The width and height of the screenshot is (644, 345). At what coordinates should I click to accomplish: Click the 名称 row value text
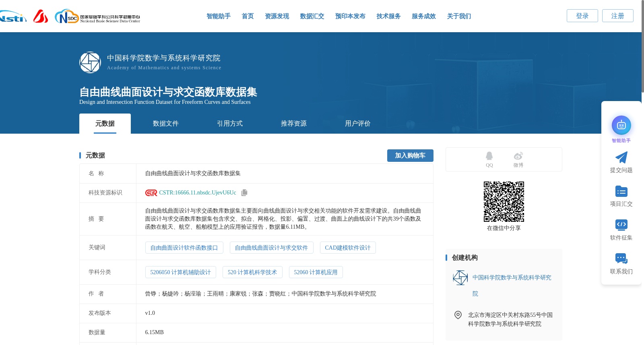pos(193,174)
